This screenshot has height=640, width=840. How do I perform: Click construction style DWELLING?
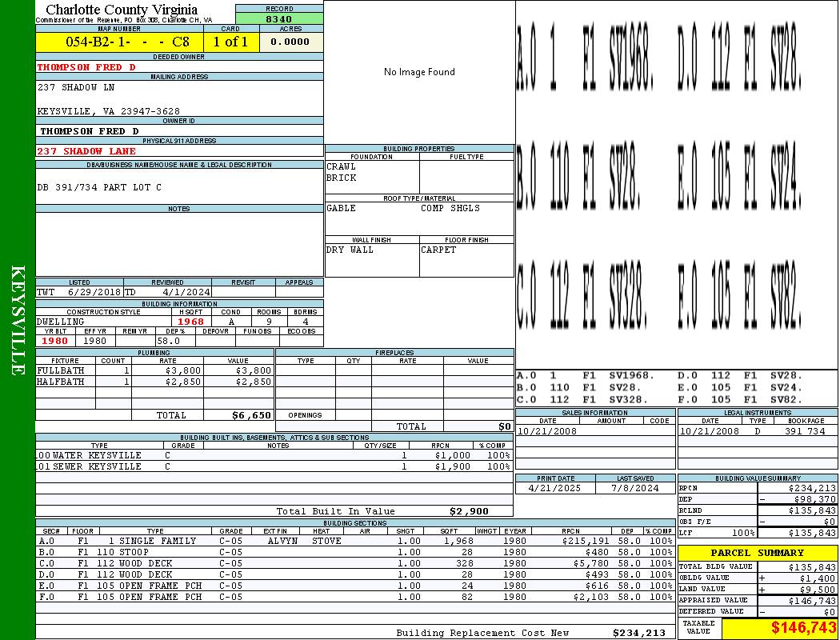(x=60, y=322)
